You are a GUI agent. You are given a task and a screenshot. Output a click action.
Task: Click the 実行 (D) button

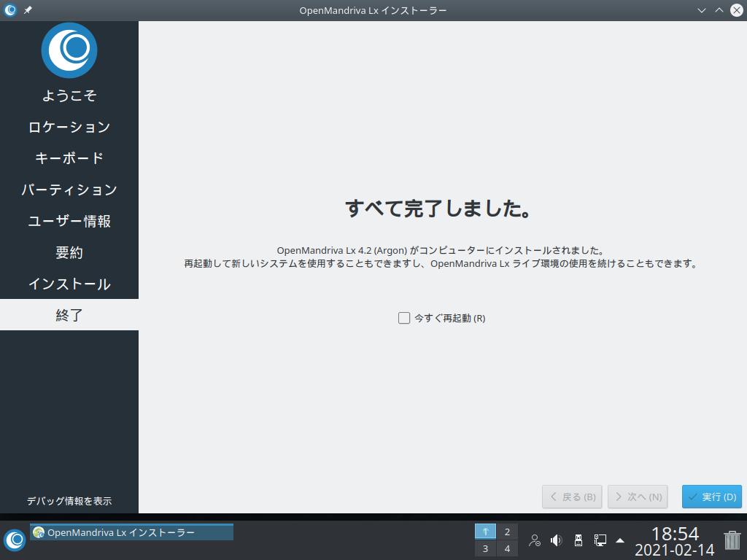(x=712, y=497)
